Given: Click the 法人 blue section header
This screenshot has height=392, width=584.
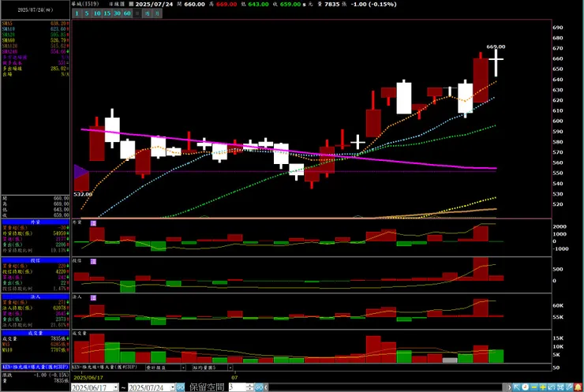Looking at the screenshot, I should pos(36,297).
